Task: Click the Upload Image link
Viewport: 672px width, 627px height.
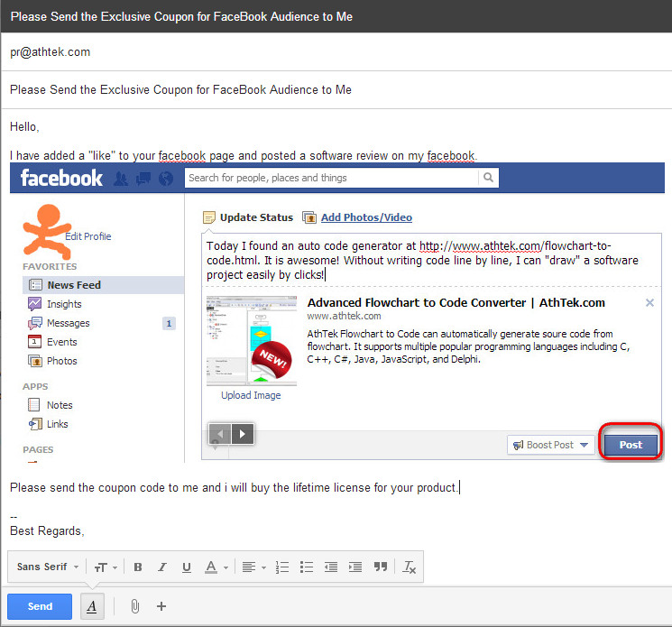Action: (251, 395)
